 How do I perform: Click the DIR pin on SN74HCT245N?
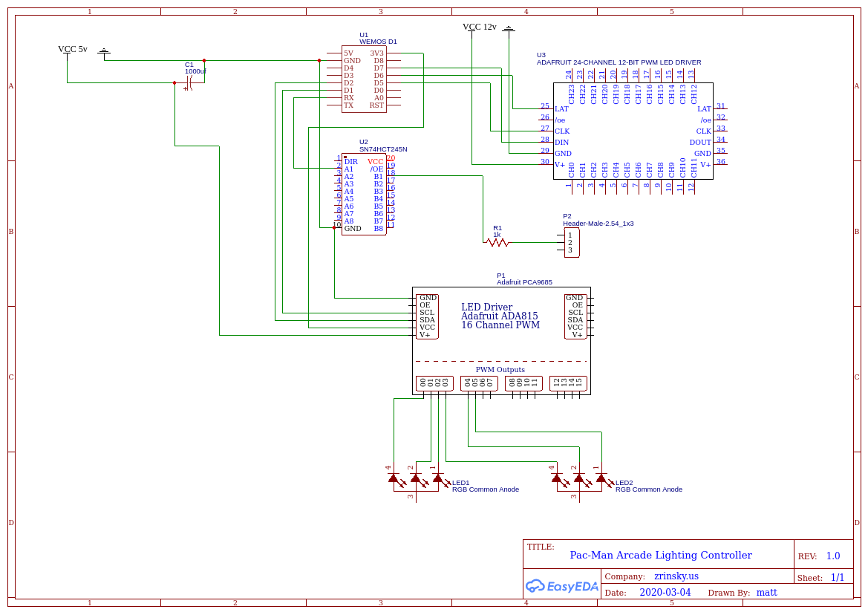tap(351, 162)
